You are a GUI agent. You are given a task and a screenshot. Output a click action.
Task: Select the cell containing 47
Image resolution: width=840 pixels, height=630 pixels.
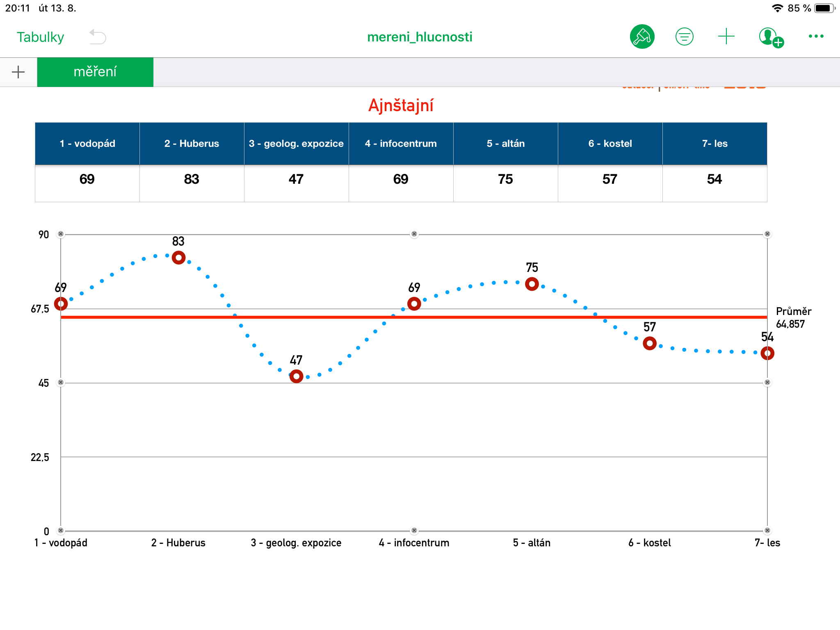[x=296, y=180]
